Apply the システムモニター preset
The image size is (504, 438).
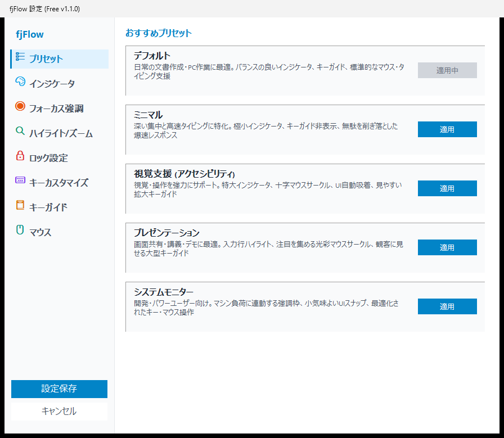click(x=447, y=306)
